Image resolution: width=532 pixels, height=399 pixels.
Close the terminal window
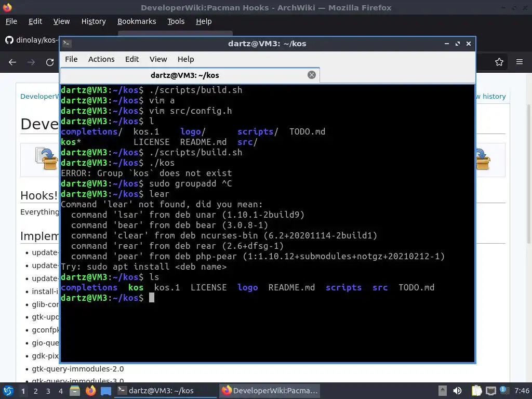(x=469, y=44)
